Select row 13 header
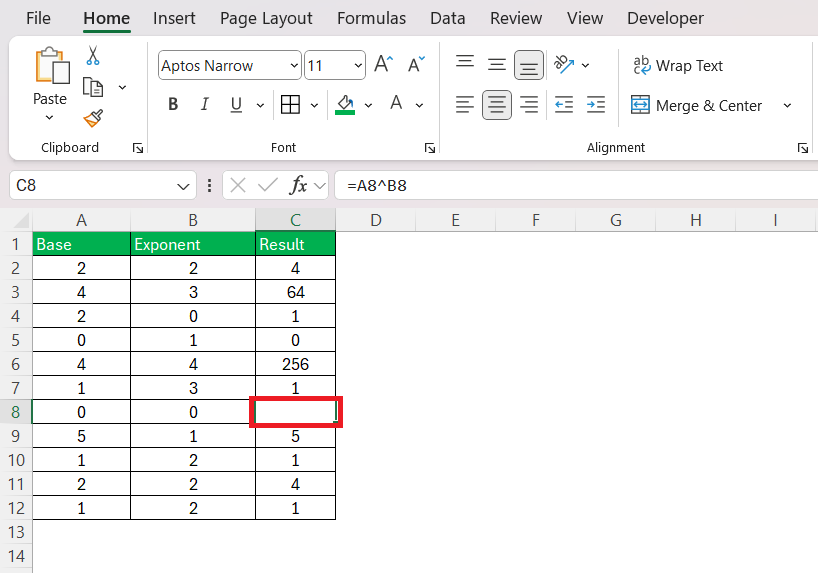 click(16, 532)
